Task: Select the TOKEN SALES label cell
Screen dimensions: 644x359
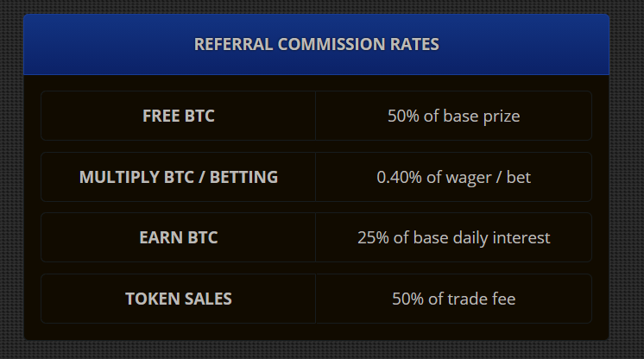Action: pos(178,299)
